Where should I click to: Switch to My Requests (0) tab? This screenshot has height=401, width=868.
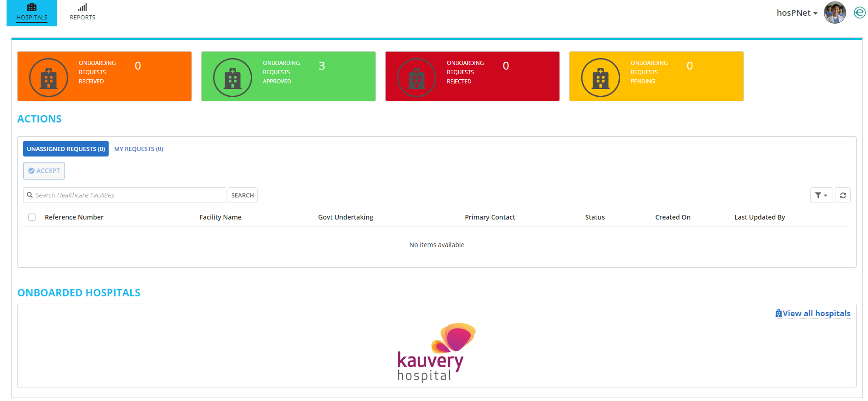(x=139, y=149)
